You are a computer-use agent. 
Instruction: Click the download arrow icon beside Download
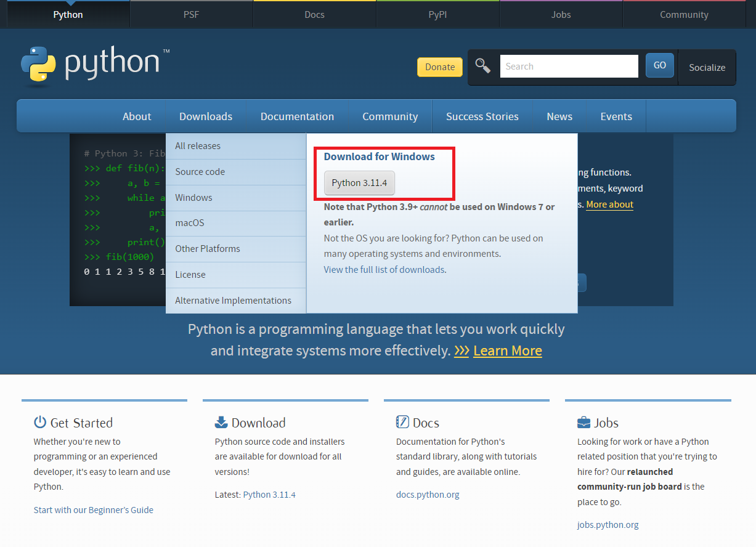pos(221,422)
